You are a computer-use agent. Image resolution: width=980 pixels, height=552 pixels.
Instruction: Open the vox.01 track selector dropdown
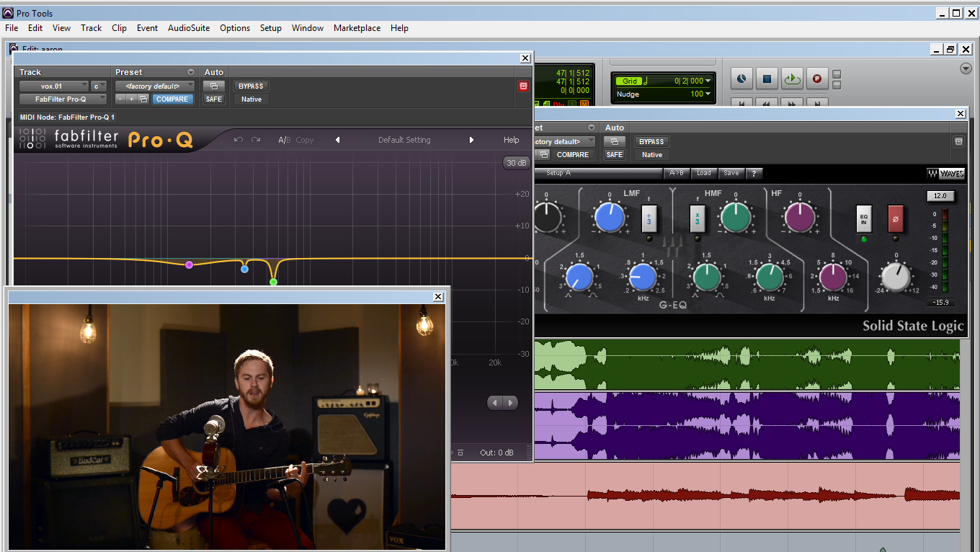[x=54, y=86]
